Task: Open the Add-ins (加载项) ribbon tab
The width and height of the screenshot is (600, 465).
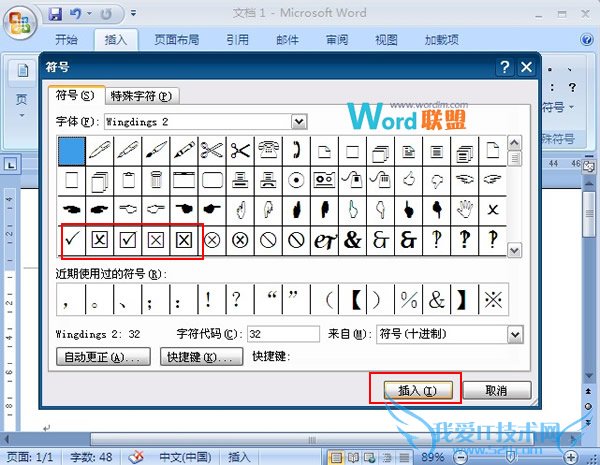Action: click(x=442, y=40)
